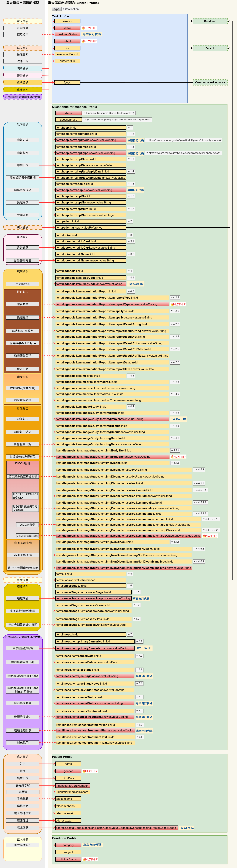The width and height of the screenshot is (237, 868).
Task: Select the 申報方式 box
Action: (x=23, y=140)
